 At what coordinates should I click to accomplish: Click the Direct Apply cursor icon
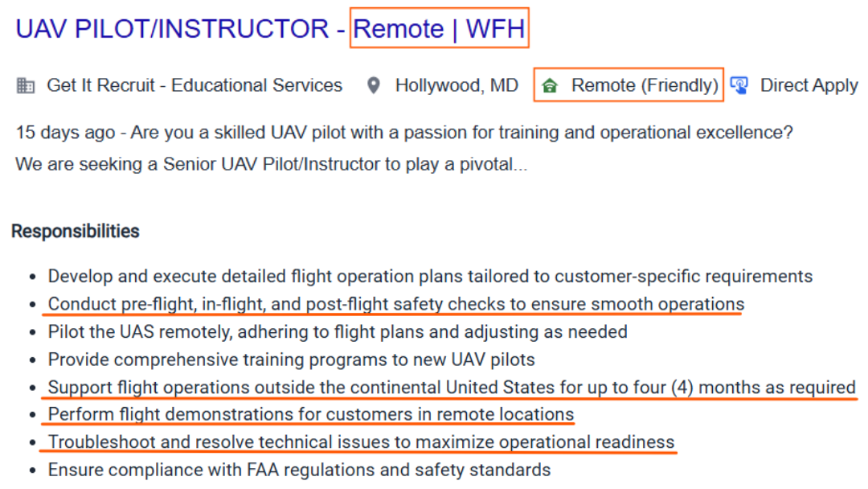739,85
